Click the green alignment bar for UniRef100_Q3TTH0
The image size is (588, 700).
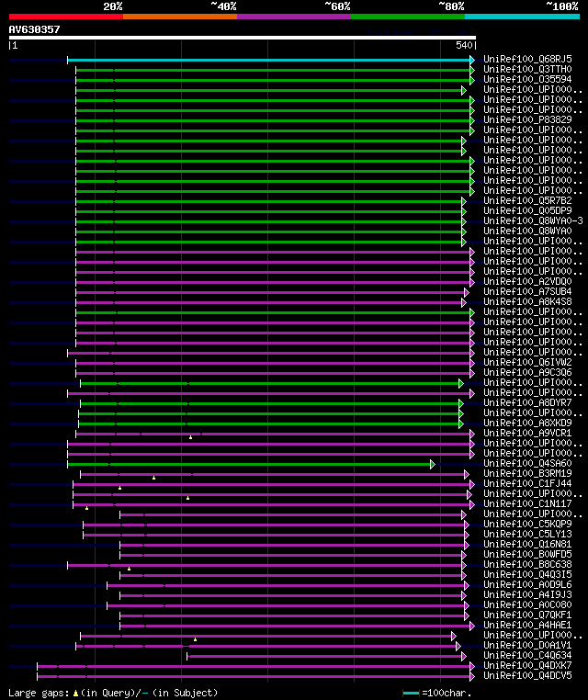273,70
